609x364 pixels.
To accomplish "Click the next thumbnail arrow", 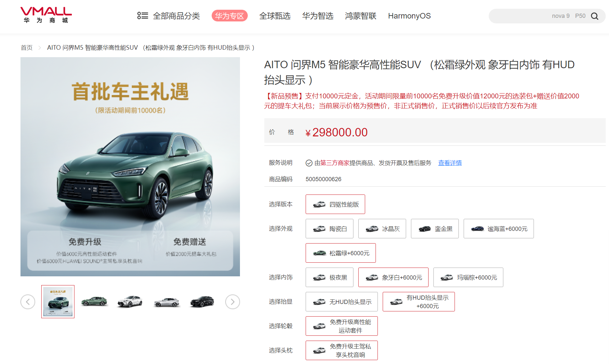I will [x=232, y=302].
